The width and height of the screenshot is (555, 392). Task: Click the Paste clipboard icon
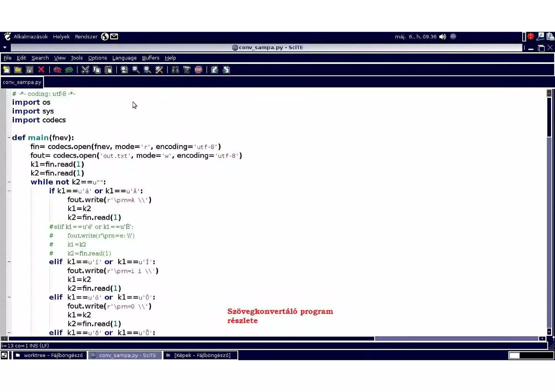(x=109, y=70)
